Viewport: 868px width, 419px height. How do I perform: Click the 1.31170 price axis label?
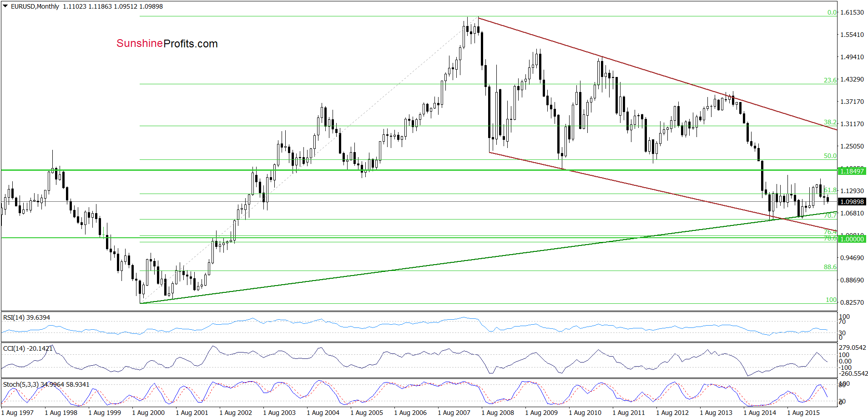click(852, 124)
